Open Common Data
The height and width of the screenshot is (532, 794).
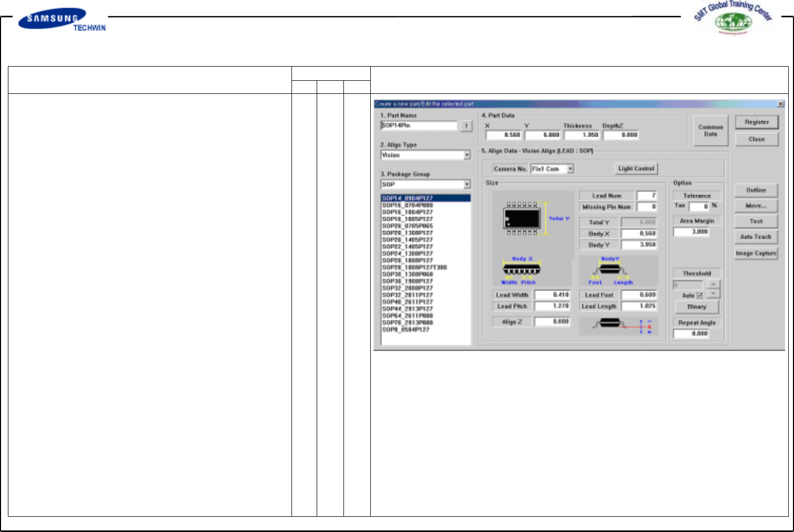711,131
